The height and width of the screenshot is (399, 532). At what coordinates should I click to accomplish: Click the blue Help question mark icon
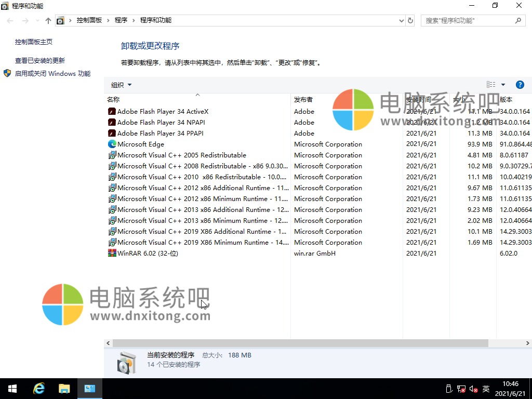pos(520,84)
